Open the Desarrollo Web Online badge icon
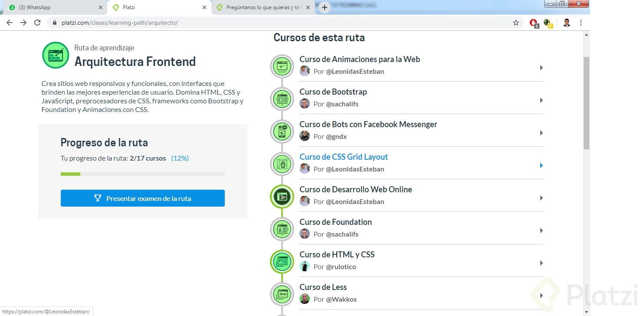The height and width of the screenshot is (316, 644). coord(282,197)
